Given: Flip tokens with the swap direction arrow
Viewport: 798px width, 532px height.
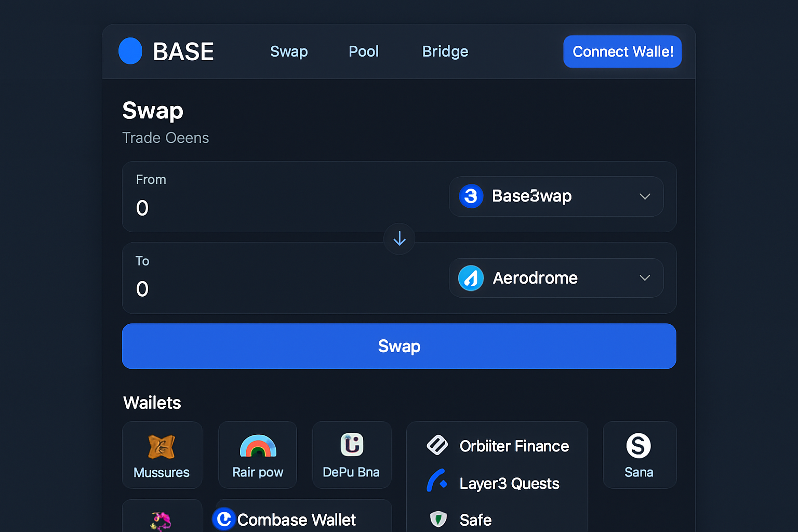Looking at the screenshot, I should (399, 238).
